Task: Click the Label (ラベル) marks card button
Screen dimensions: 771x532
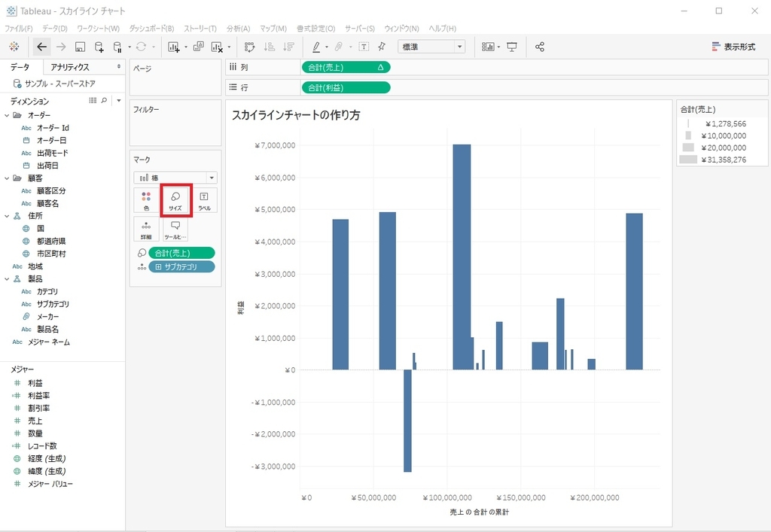Action: coord(204,200)
